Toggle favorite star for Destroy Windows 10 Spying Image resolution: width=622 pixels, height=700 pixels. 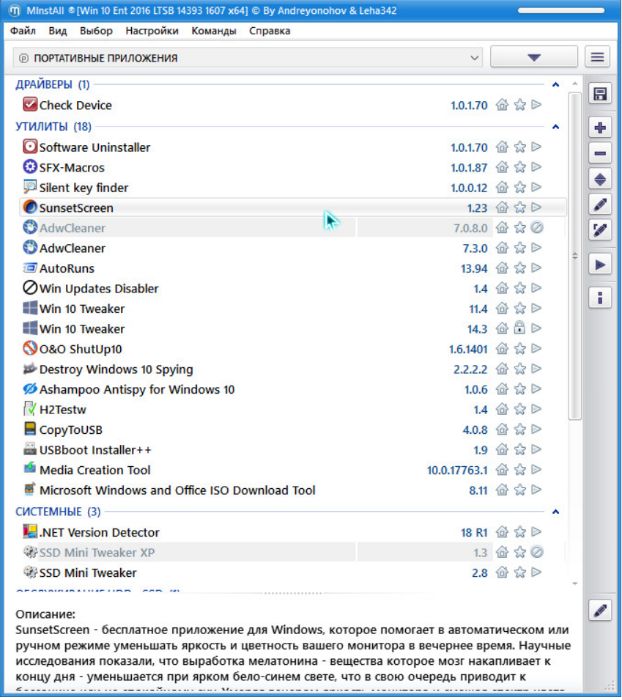[520, 369]
